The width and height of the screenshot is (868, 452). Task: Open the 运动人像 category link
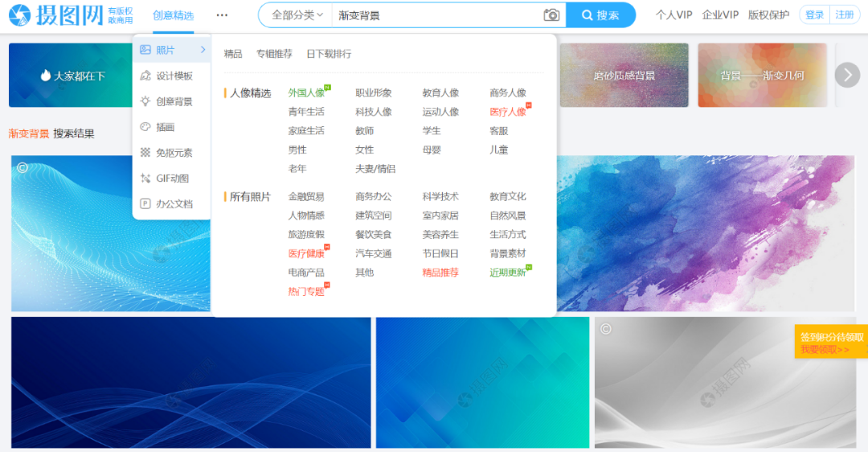pyautogui.click(x=440, y=112)
